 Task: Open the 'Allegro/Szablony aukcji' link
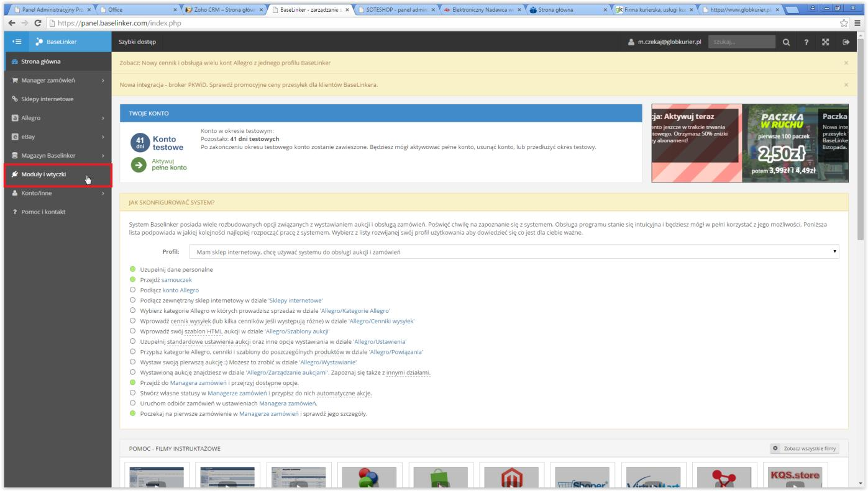click(x=298, y=330)
